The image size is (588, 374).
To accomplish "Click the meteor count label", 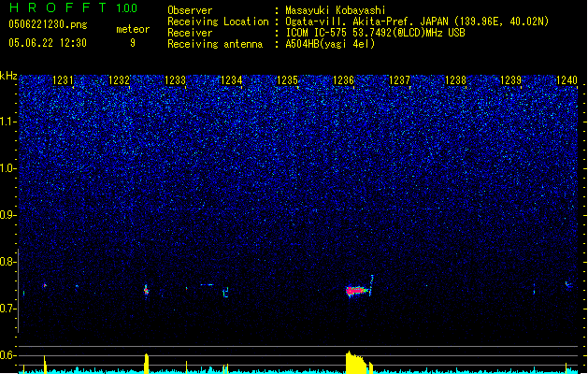I will pyautogui.click(x=133, y=29).
